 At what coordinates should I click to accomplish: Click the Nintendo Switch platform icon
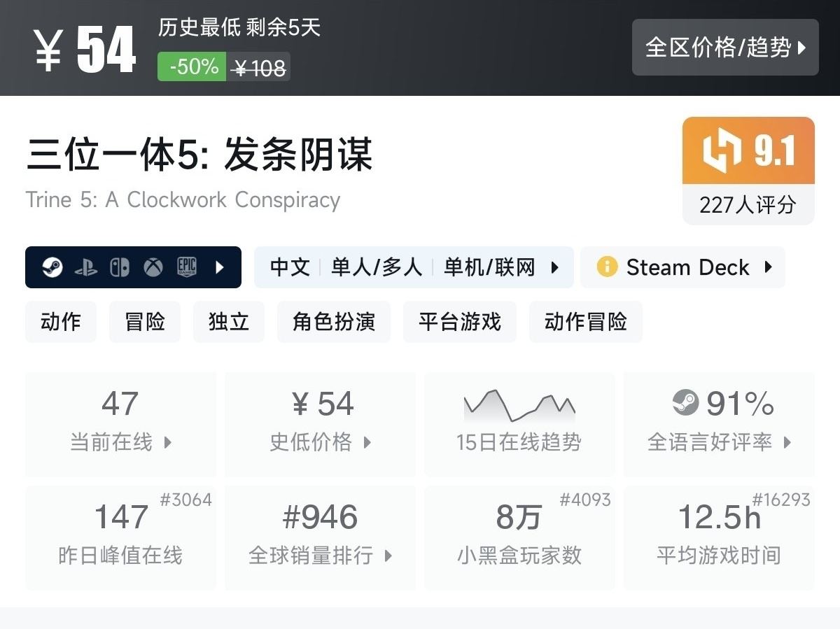(x=120, y=267)
